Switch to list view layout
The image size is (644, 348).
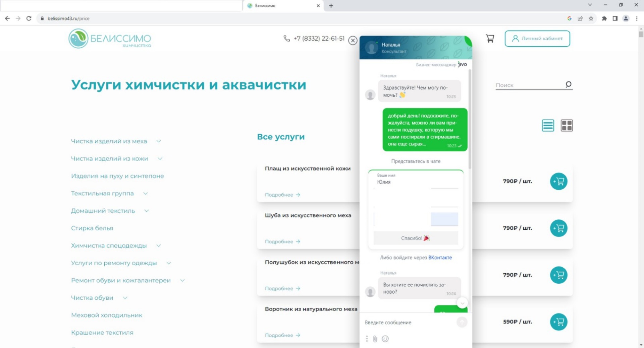[x=548, y=126]
